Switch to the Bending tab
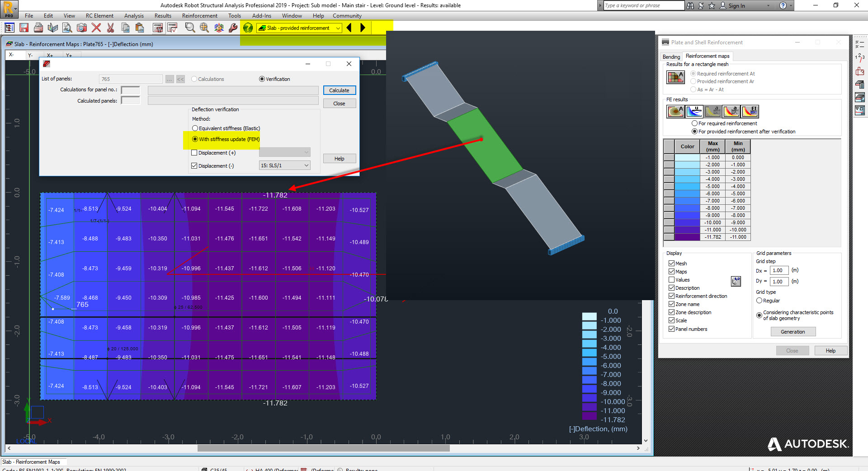The width and height of the screenshot is (868, 471). (671, 57)
